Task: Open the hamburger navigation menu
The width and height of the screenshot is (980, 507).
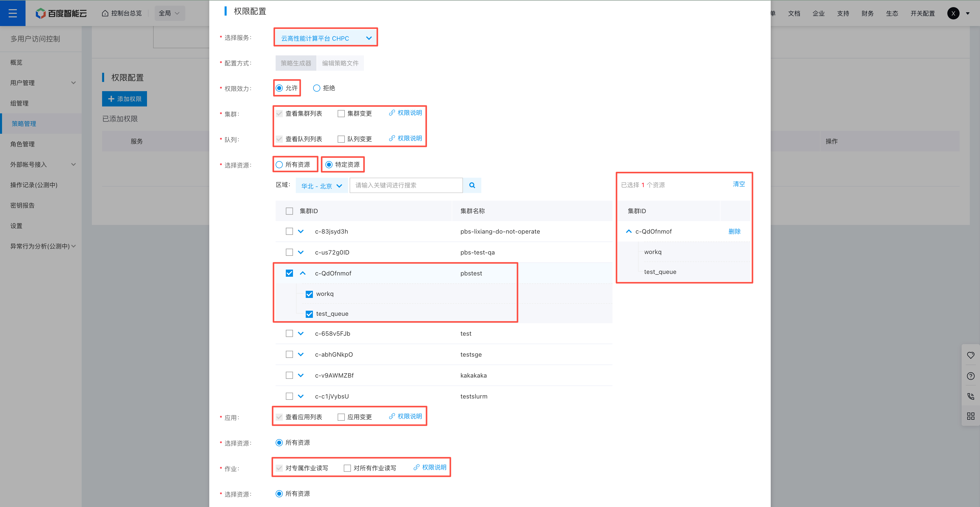Action: tap(13, 13)
